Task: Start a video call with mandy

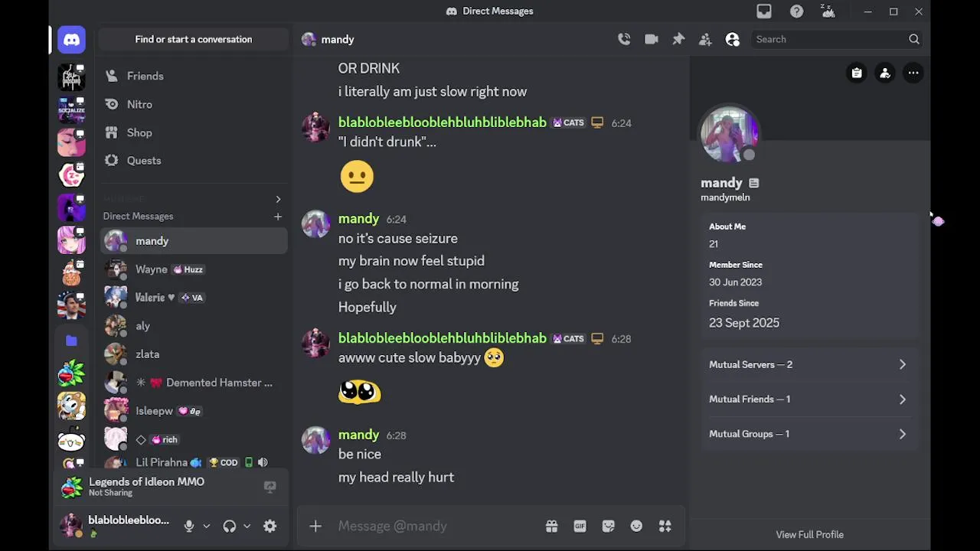Action: pyautogui.click(x=652, y=39)
